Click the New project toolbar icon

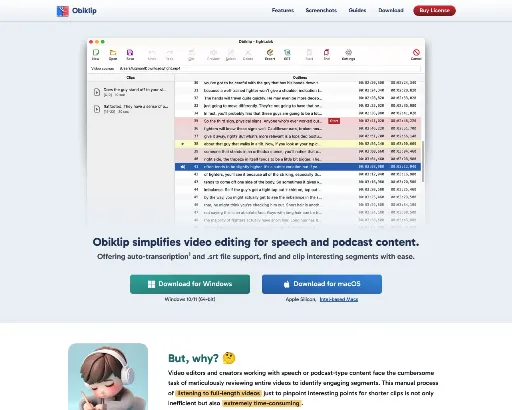(x=96, y=52)
